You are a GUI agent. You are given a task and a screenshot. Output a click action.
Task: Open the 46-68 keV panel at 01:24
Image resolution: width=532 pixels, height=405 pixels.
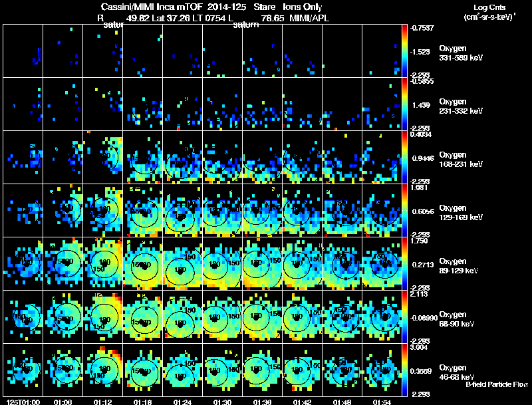point(182,370)
